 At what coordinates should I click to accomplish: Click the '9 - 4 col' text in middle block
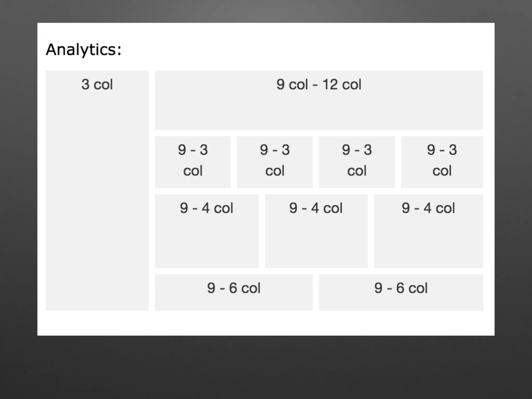pyautogui.click(x=316, y=208)
